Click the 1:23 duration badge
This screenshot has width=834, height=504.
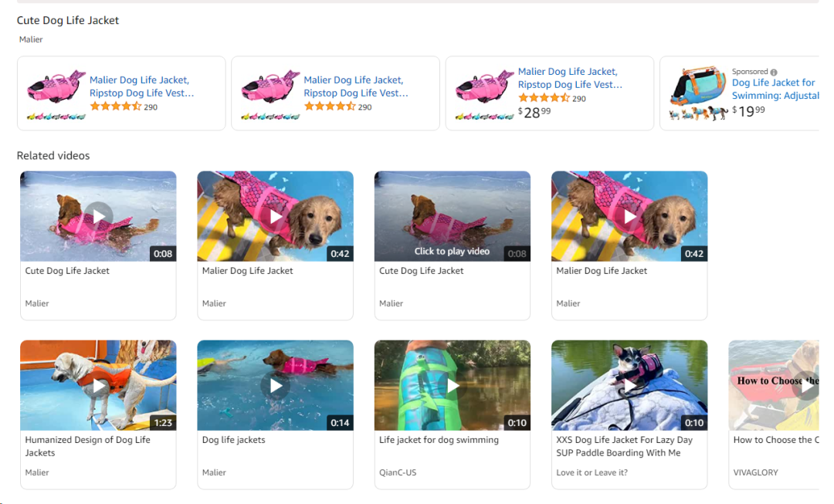point(163,423)
